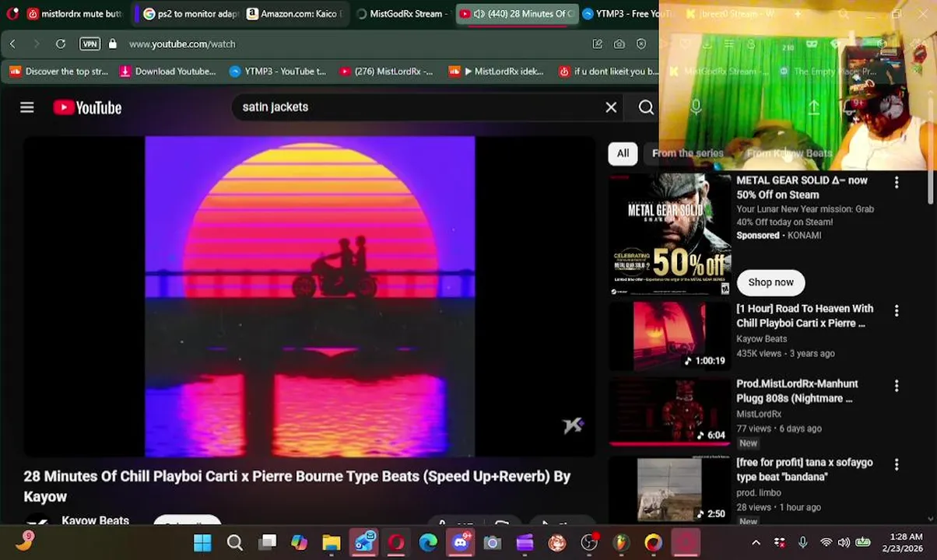Switch to 'Amazon.com: Kaico' tab

pyautogui.click(x=294, y=14)
